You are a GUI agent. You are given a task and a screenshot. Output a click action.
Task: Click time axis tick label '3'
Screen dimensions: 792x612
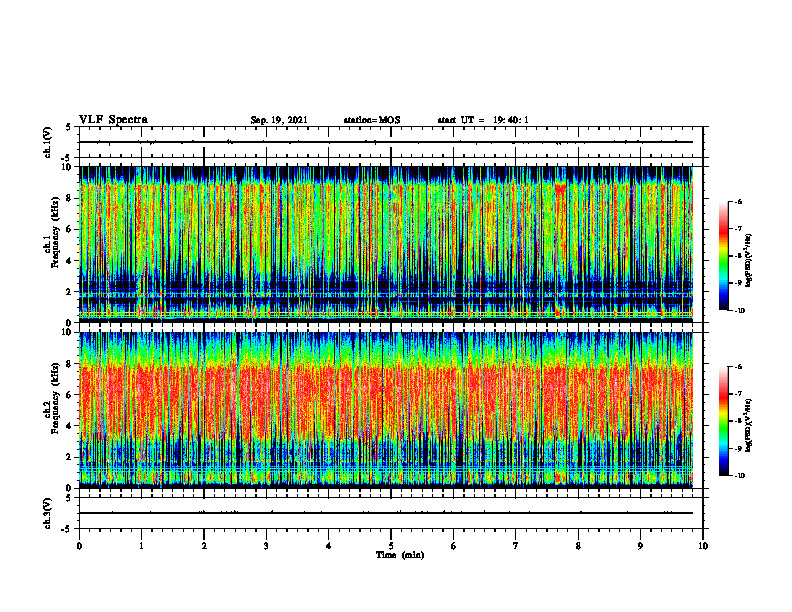click(266, 546)
